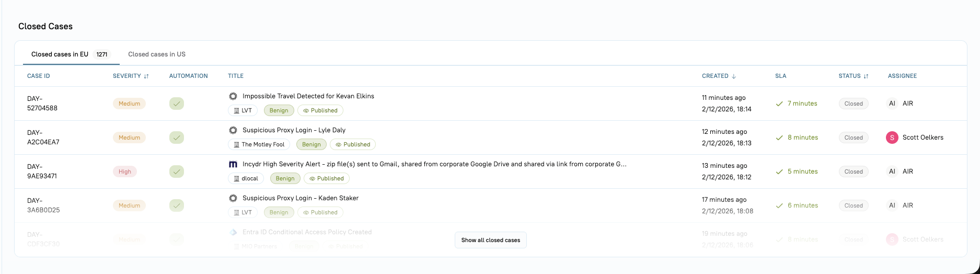
Task: Click the red High severity badge
Action: click(125, 172)
